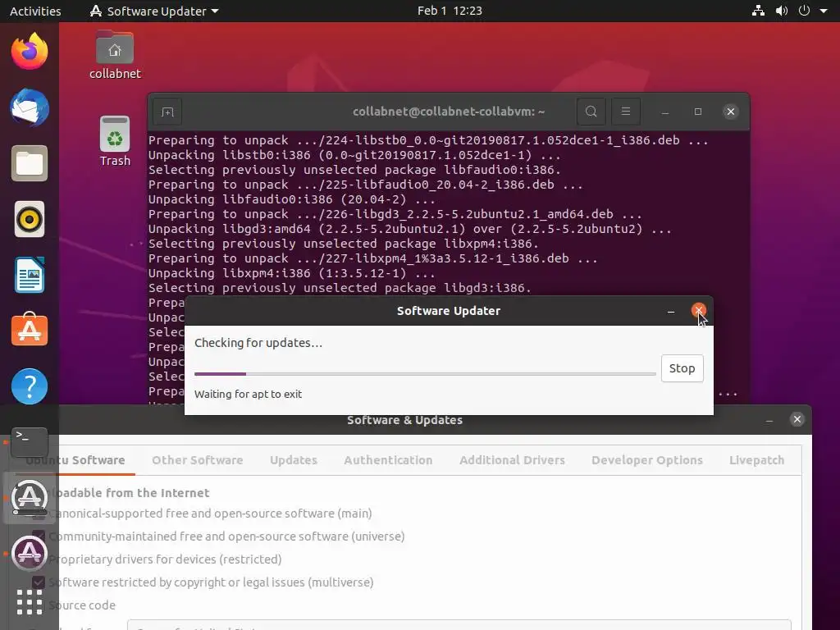Screen dimensions: 840x630
Task: Click 'Canonical-supported free and open-source software (main)'
Action: (211, 514)
